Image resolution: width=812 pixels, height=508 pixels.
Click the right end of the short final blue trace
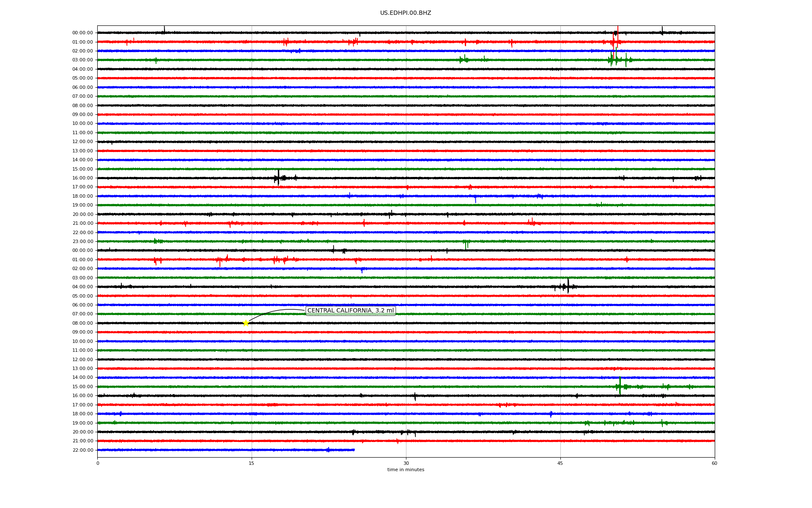coord(354,450)
